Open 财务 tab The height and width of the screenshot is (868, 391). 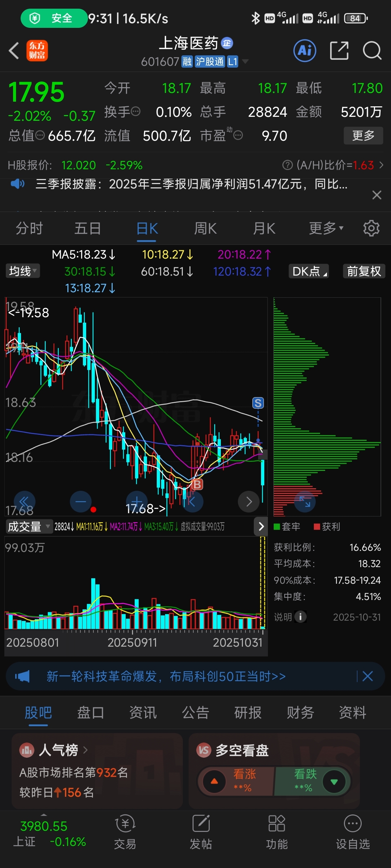300,713
